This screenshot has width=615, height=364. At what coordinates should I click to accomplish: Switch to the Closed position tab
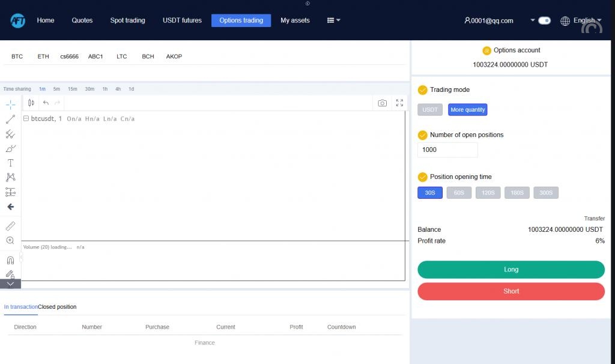tap(57, 307)
